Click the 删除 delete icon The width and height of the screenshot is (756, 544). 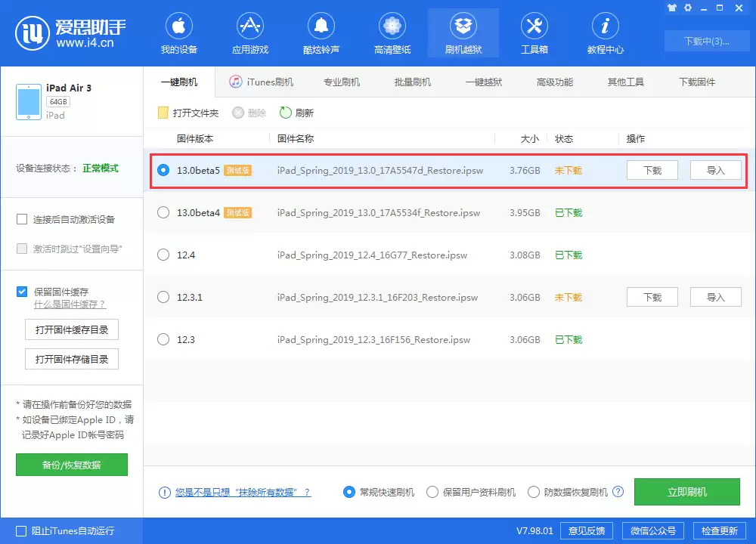[237, 113]
